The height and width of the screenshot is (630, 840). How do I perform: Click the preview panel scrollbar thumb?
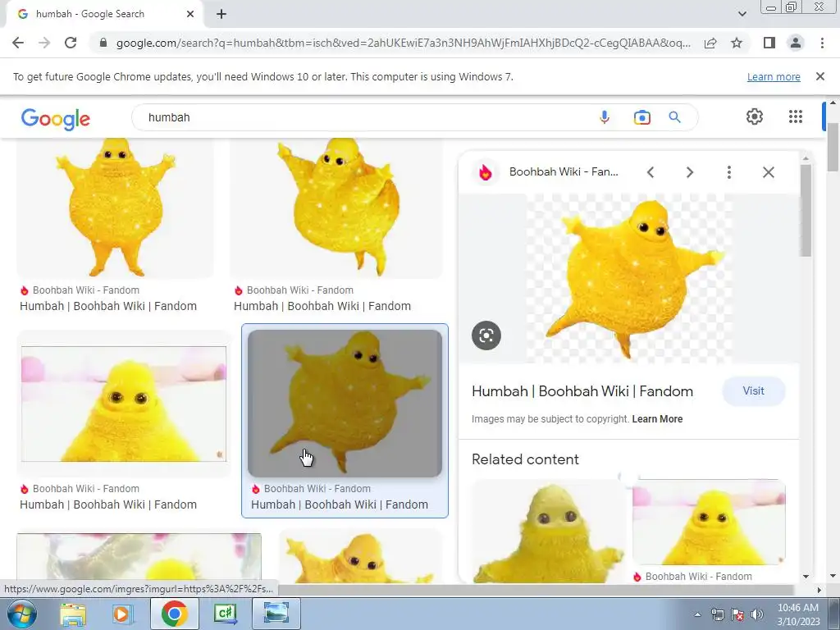pyautogui.click(x=806, y=210)
